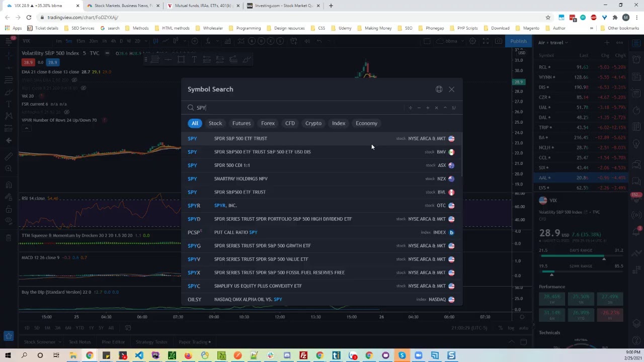This screenshot has width=644, height=362.
Task: Open spread operator help globe icon
Action: coord(439,89)
